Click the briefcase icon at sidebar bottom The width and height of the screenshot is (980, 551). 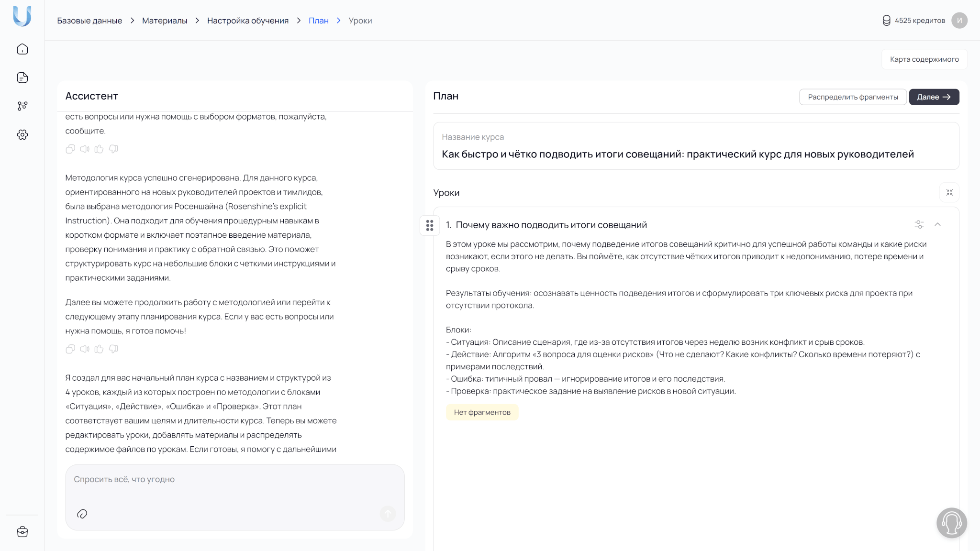point(22,532)
